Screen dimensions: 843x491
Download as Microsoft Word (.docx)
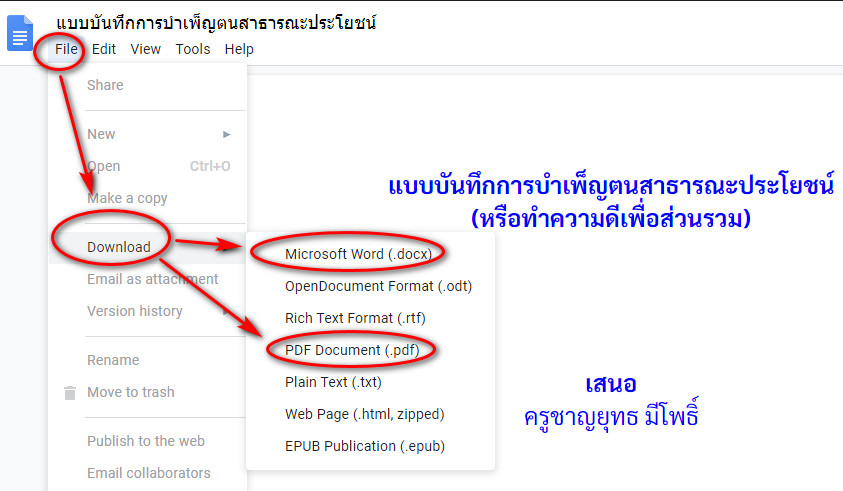(x=359, y=254)
